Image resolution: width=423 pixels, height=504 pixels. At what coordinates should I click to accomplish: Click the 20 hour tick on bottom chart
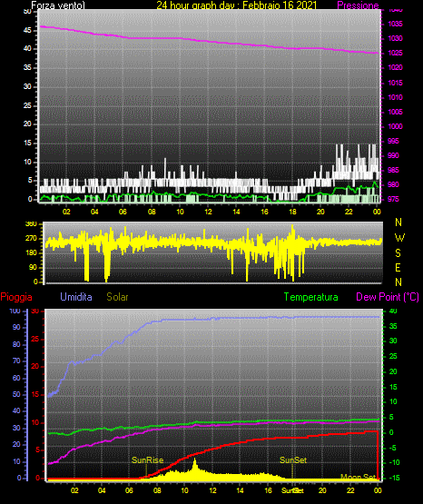(322, 490)
